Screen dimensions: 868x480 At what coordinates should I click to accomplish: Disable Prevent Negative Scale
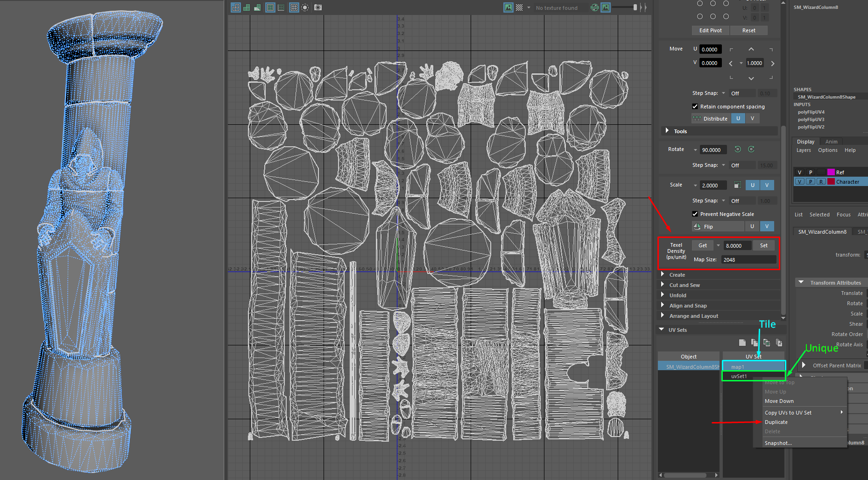(x=695, y=214)
